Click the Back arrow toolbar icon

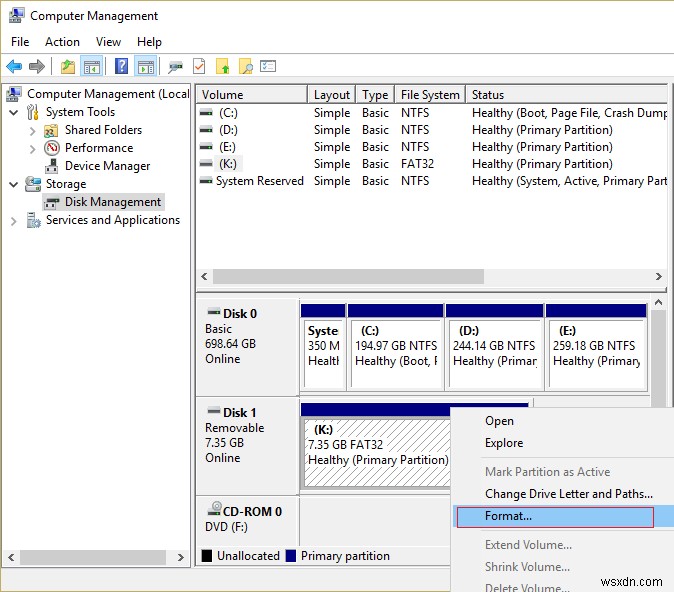pos(14,67)
